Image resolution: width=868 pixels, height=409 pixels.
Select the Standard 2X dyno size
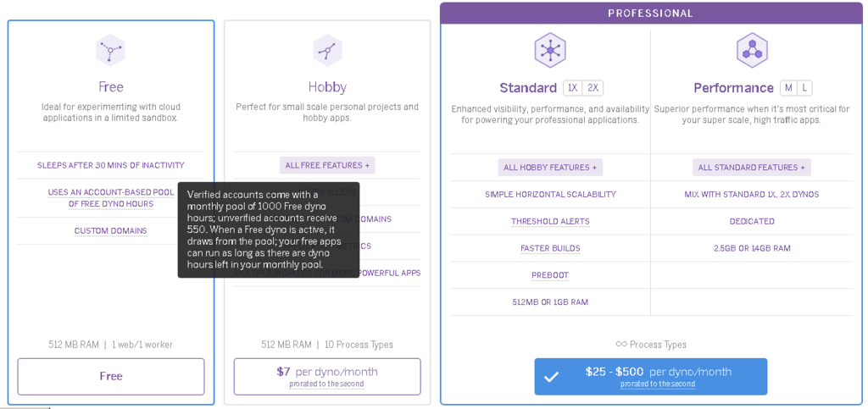click(x=593, y=88)
